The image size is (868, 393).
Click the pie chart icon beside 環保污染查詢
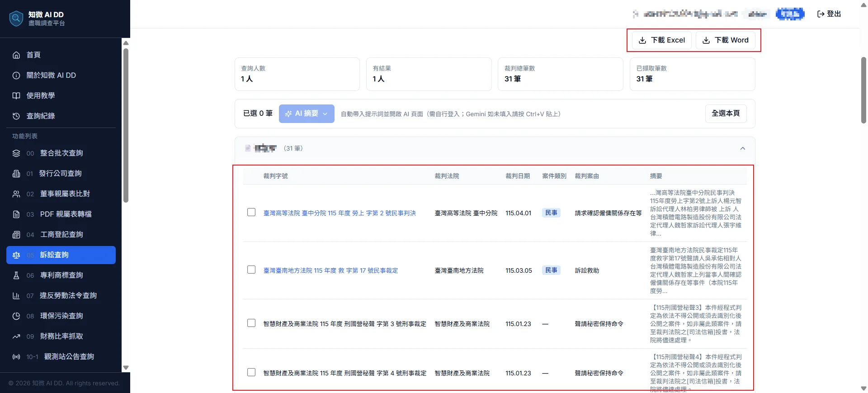coord(16,316)
